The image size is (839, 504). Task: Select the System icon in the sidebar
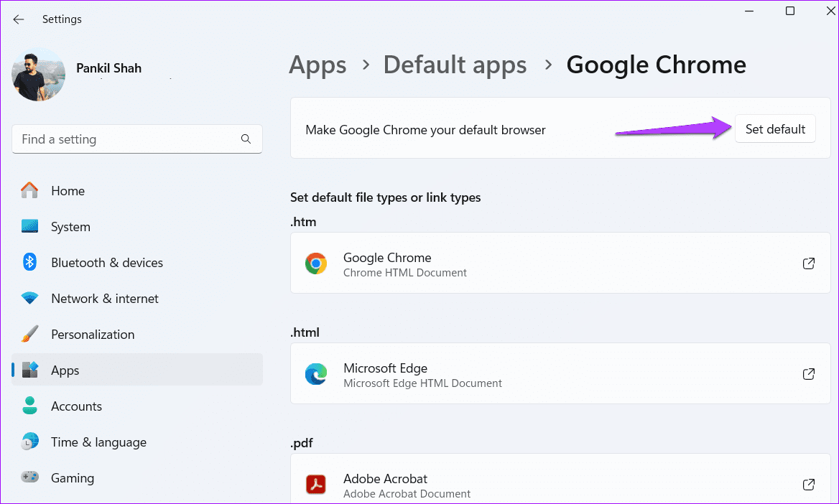(29, 226)
